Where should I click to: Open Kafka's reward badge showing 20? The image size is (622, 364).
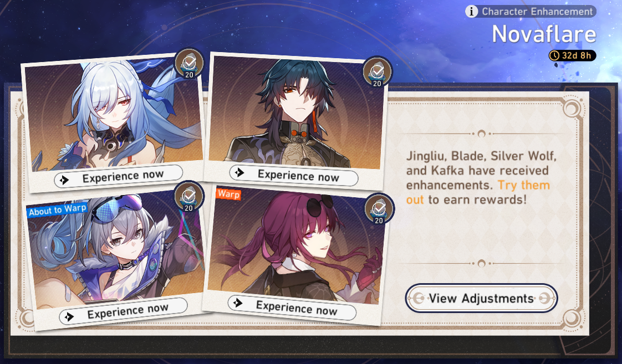tap(379, 209)
